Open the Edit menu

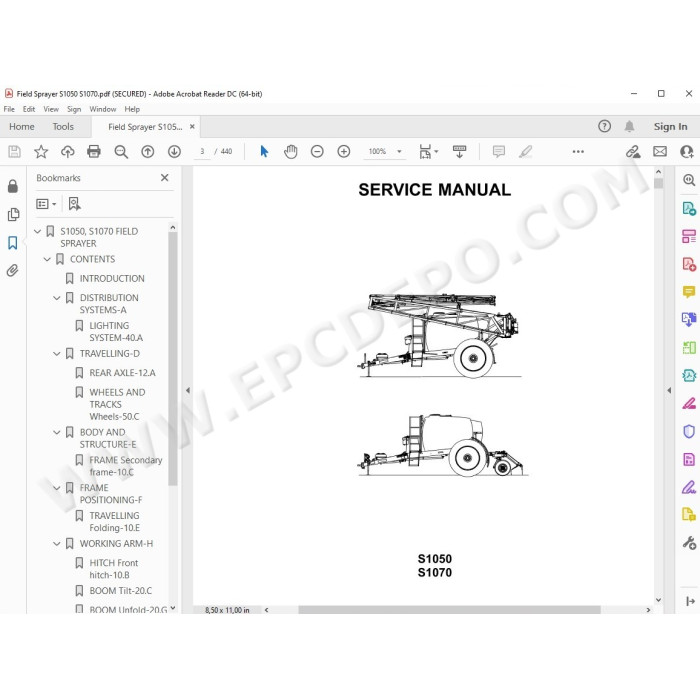(29, 109)
